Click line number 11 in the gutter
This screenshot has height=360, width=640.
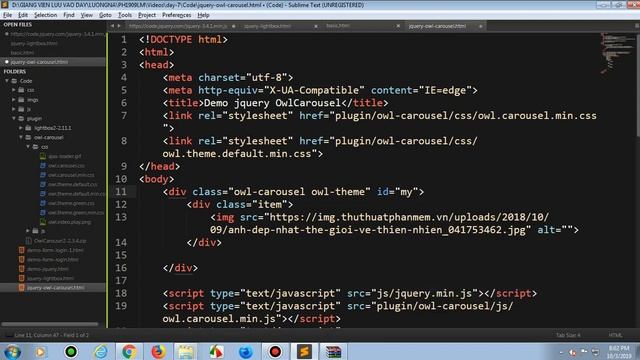click(x=121, y=191)
